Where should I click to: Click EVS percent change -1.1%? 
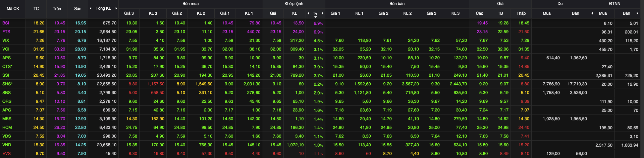click(318, 154)
